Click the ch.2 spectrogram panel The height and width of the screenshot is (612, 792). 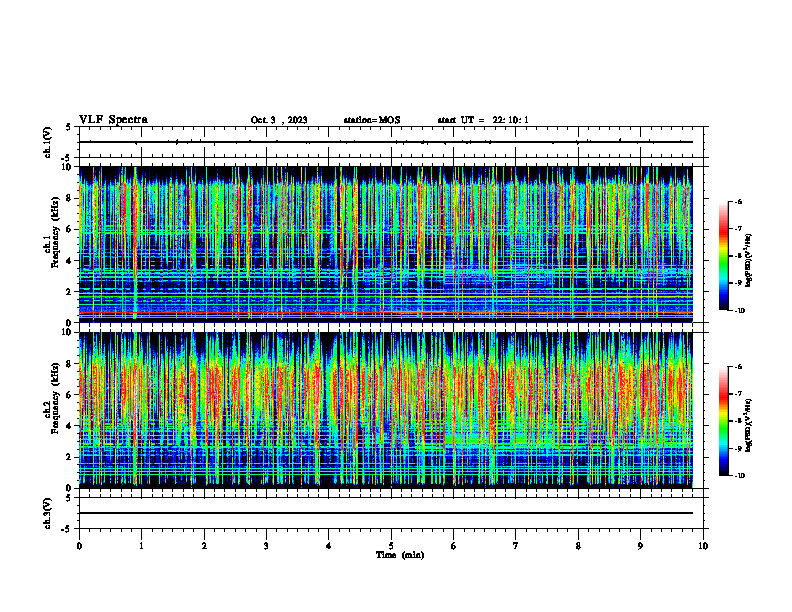[x=386, y=410]
